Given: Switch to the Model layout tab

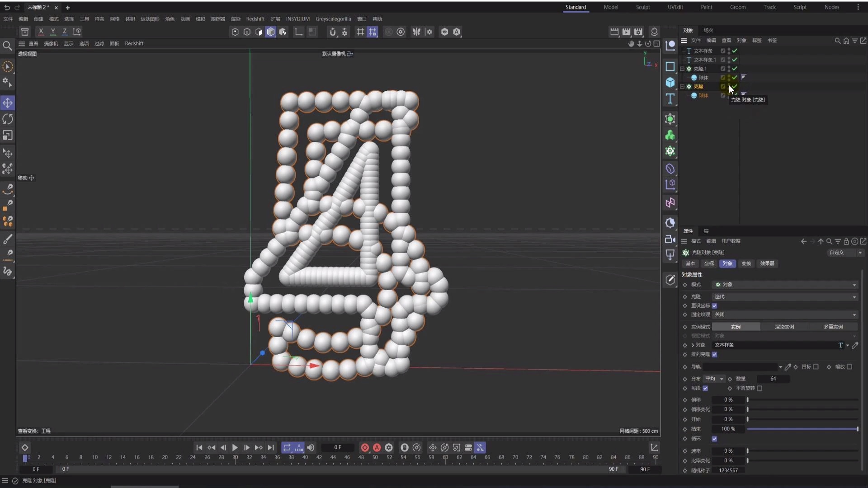Looking at the screenshot, I should [x=611, y=7].
